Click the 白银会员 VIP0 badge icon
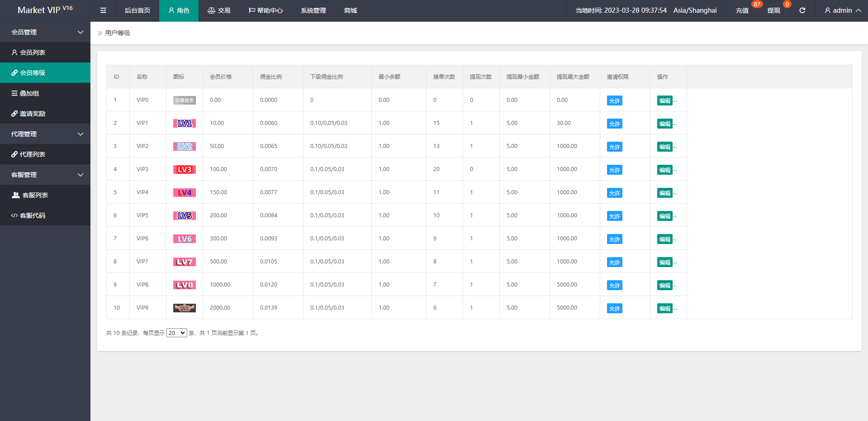The height and width of the screenshot is (421, 868). (184, 100)
